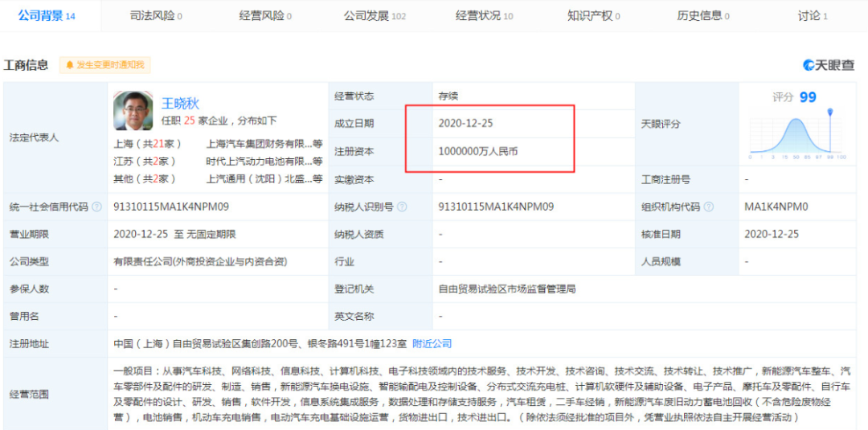Click the bell icon for change notifications
Viewport: 868px width, 430px height.
[x=70, y=65]
